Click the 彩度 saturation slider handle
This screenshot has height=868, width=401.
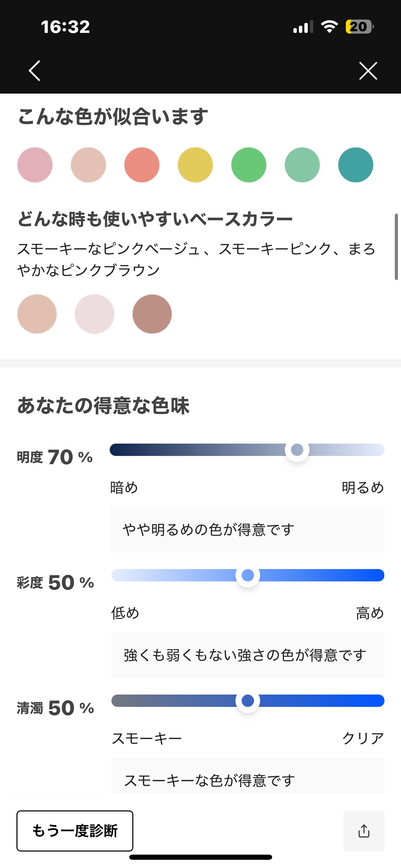coord(248,575)
